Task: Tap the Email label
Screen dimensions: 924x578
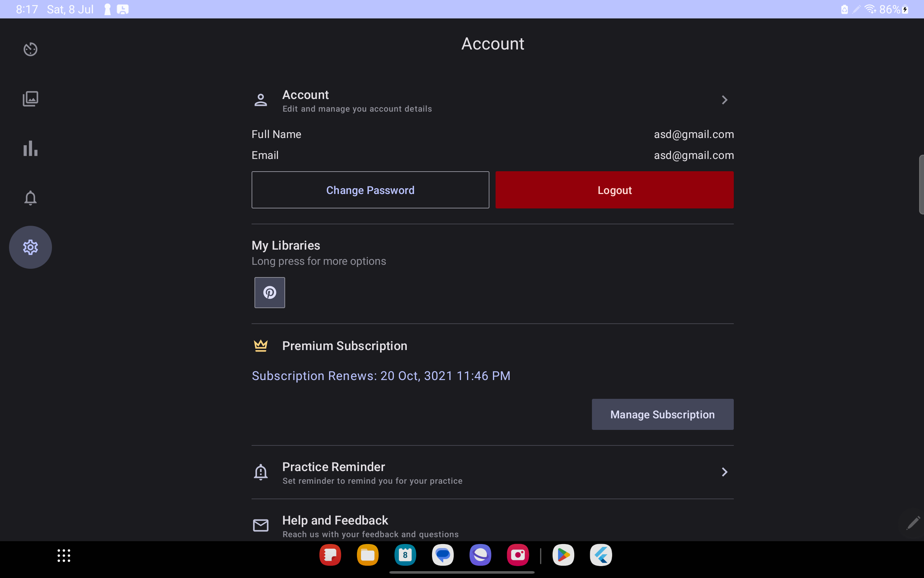Action: click(x=265, y=155)
